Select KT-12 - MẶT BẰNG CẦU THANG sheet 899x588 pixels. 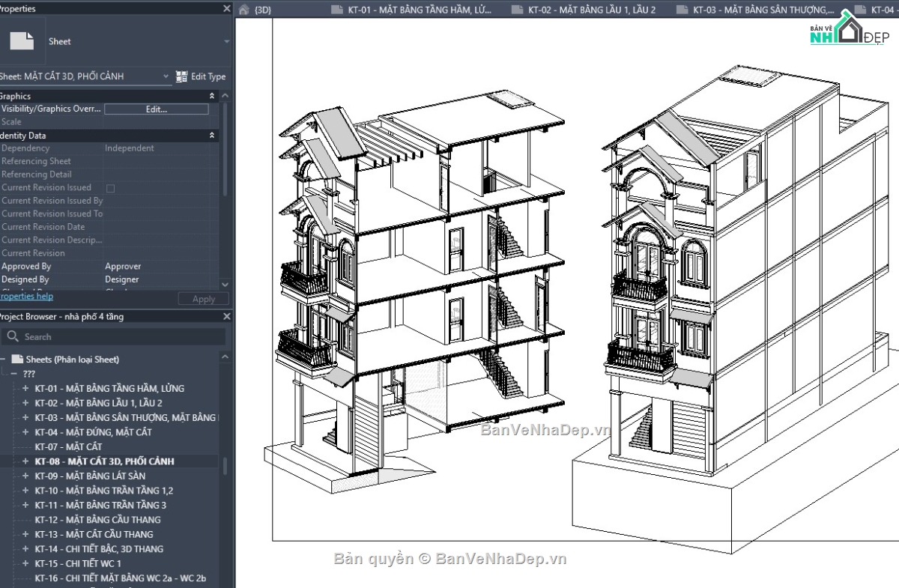click(97, 520)
